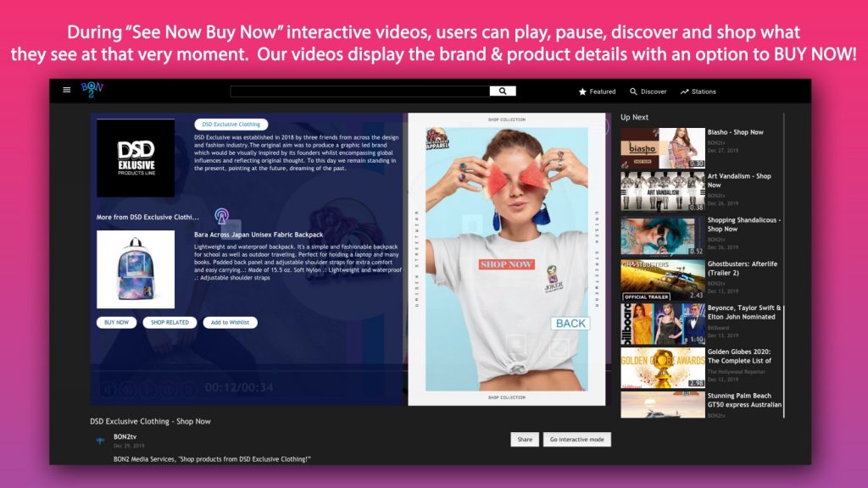Click the DSD Exclusive Clothing pill button
Viewport: 868px width, 488px height.
pyautogui.click(x=231, y=125)
